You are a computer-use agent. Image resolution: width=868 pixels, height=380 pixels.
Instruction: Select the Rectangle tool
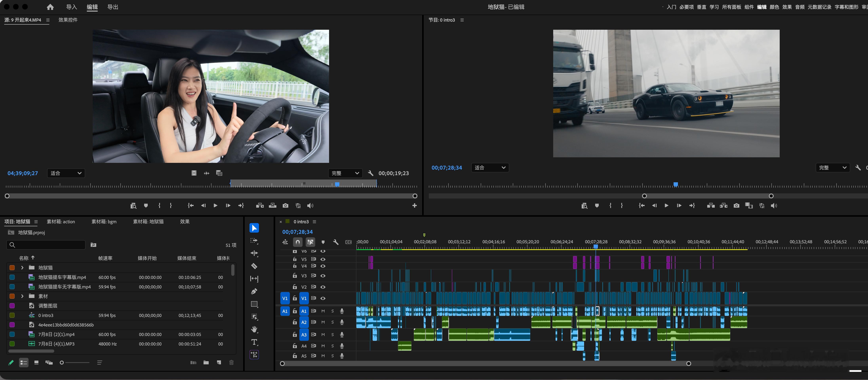[x=254, y=304]
